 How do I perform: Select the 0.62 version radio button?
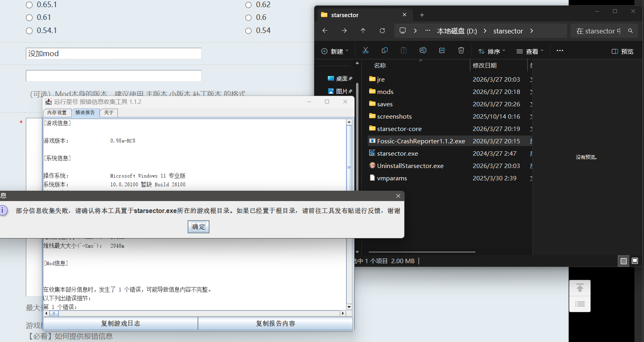pyautogui.click(x=249, y=5)
